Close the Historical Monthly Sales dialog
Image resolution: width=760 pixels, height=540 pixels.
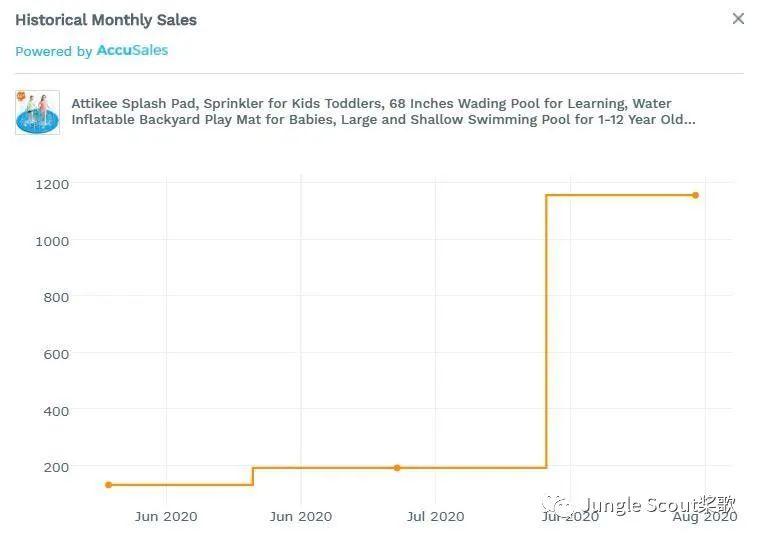point(738,19)
